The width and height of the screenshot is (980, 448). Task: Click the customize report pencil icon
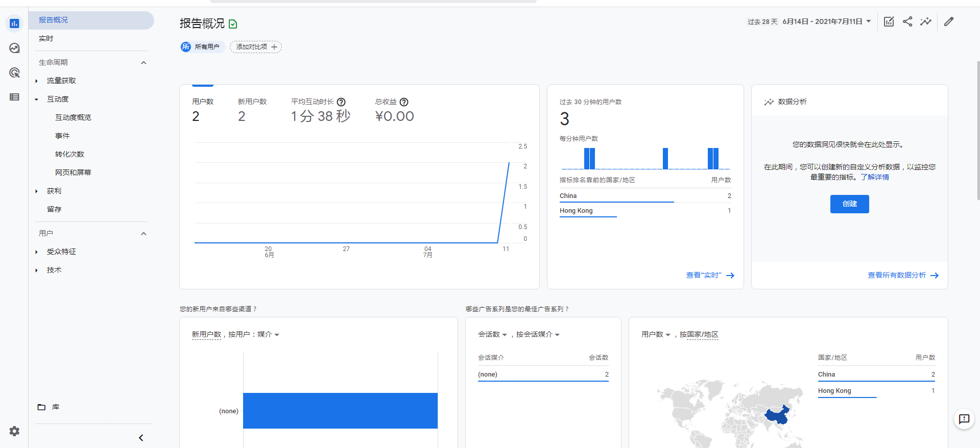(949, 21)
